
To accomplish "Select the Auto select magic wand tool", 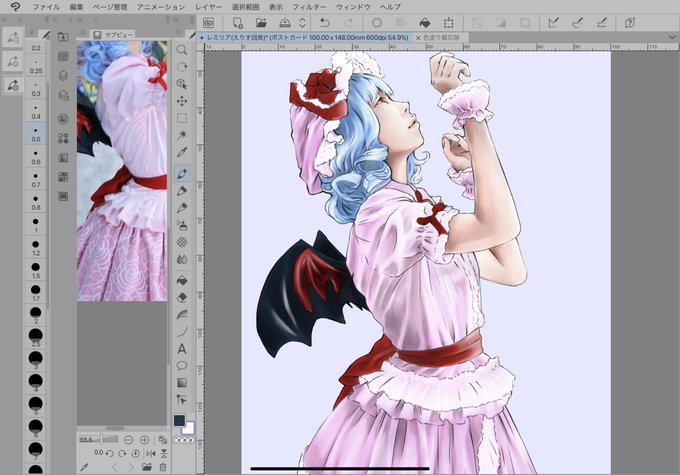I will [x=182, y=135].
